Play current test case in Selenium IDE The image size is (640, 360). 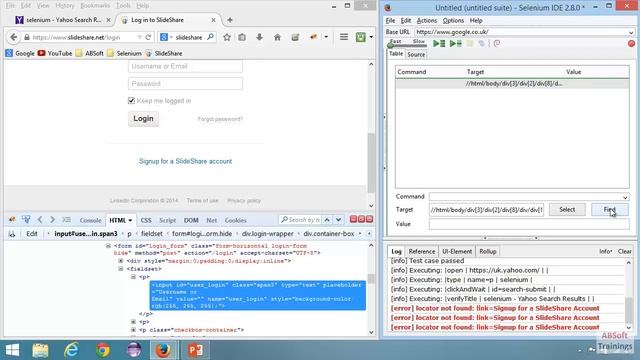pos(455,43)
